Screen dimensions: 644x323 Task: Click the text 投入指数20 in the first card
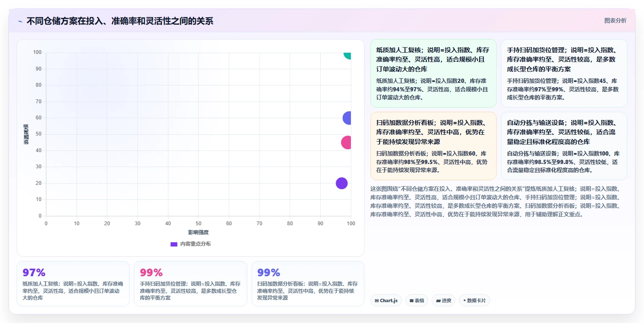(x=449, y=81)
